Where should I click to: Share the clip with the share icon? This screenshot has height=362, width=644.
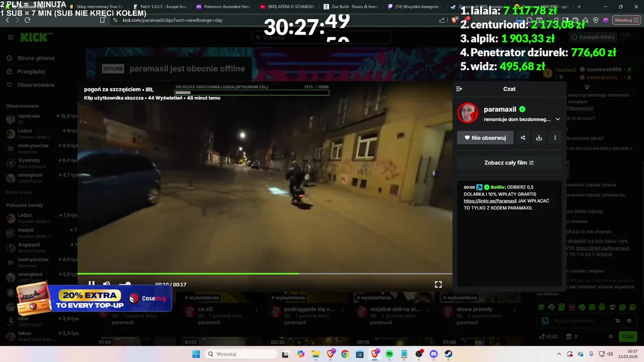click(523, 138)
